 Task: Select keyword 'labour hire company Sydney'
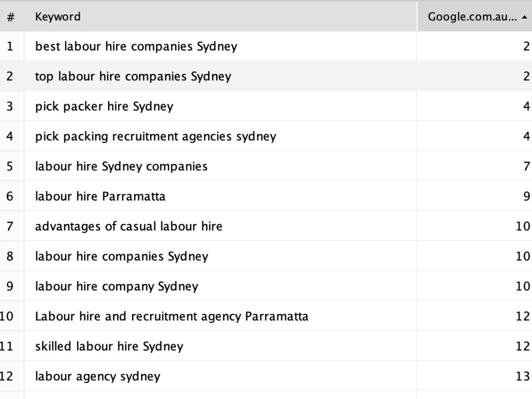117,286
